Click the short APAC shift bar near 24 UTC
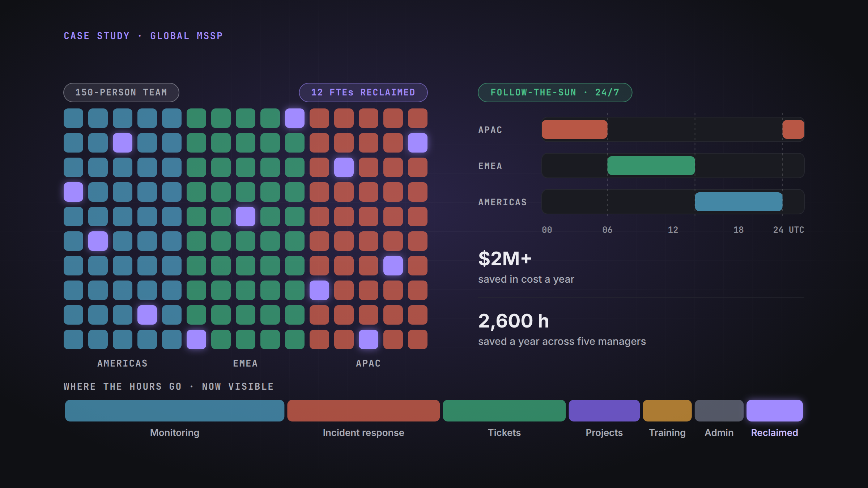This screenshot has height=488, width=868. point(793,129)
